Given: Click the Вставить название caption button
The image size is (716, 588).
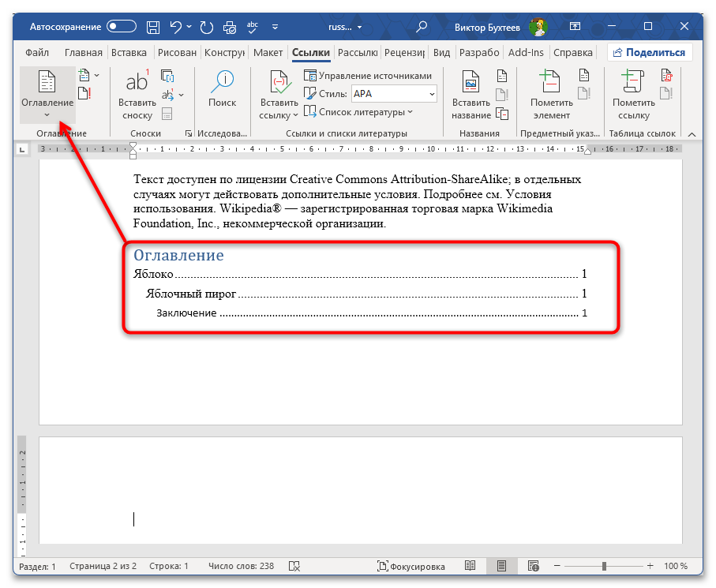Looking at the screenshot, I should tap(470, 94).
